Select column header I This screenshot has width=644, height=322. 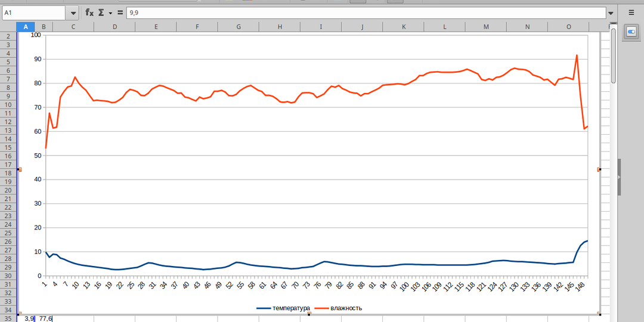[x=321, y=27]
